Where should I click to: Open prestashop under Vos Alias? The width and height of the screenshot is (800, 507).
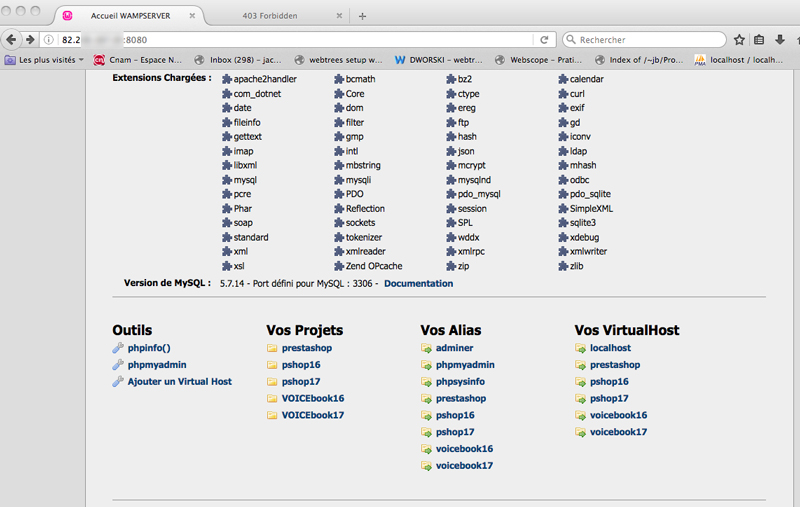coord(461,398)
